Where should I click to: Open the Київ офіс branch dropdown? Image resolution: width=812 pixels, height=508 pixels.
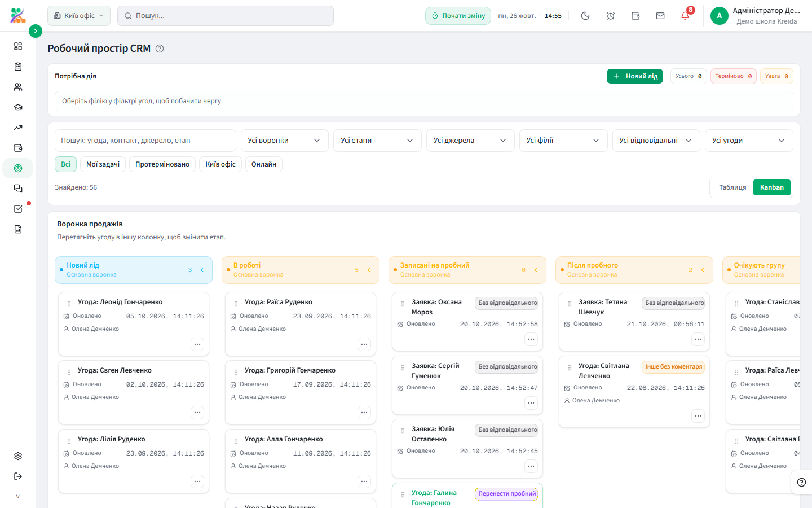tap(79, 16)
